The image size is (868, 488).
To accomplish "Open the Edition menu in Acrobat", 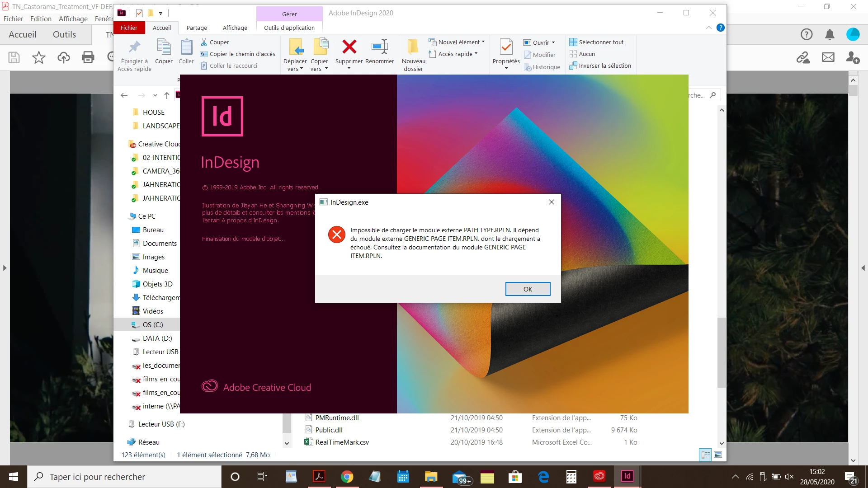I will click(x=41, y=19).
